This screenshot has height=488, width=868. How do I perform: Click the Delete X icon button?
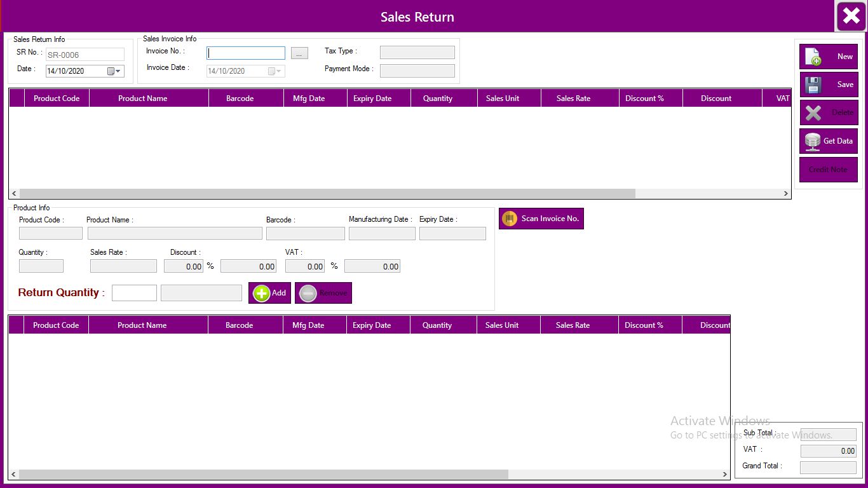tap(813, 113)
